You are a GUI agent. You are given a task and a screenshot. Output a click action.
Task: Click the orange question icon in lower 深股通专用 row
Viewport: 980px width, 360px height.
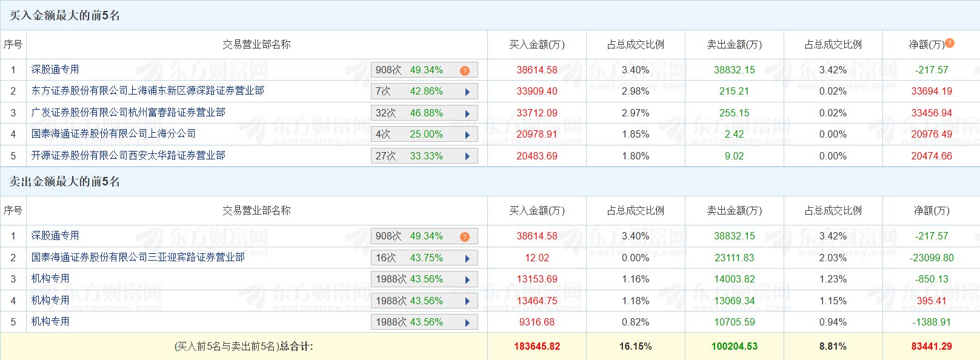coord(465,237)
